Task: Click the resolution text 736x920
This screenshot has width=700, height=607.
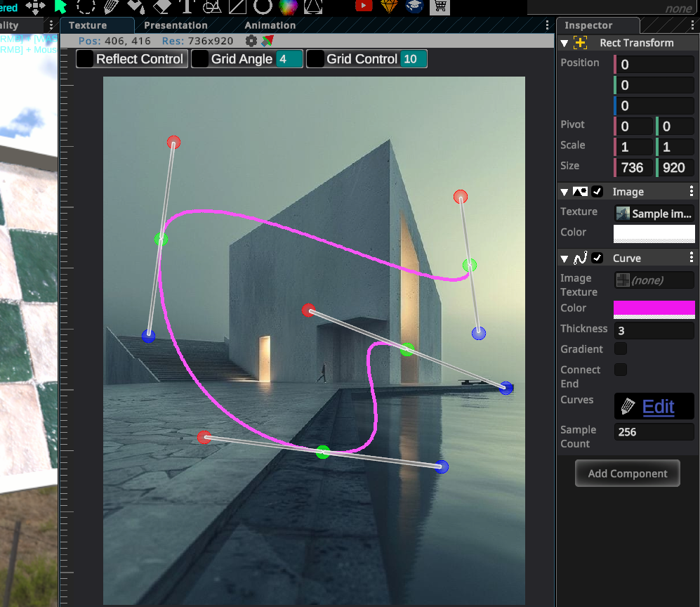Action: pyautogui.click(x=210, y=41)
